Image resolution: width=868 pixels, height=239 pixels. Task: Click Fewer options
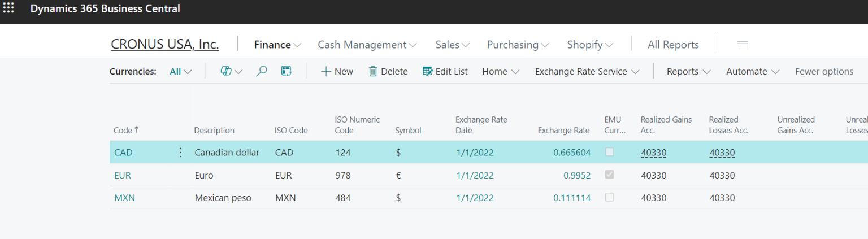tap(824, 71)
